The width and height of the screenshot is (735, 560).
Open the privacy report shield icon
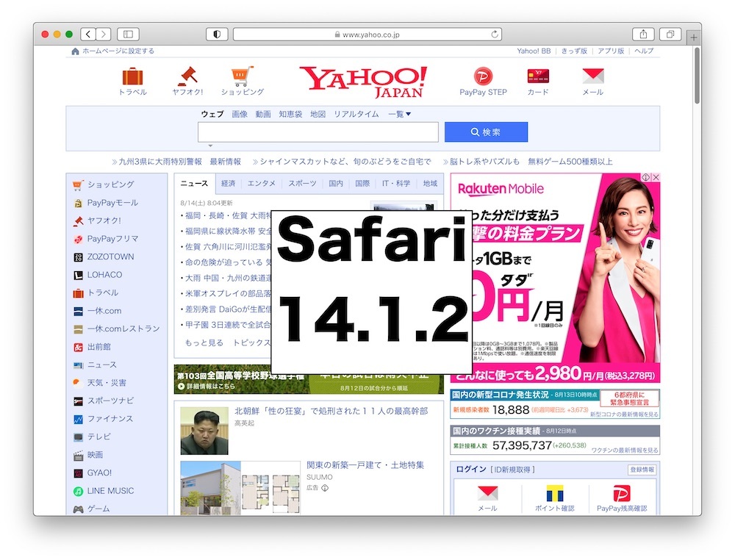click(217, 35)
